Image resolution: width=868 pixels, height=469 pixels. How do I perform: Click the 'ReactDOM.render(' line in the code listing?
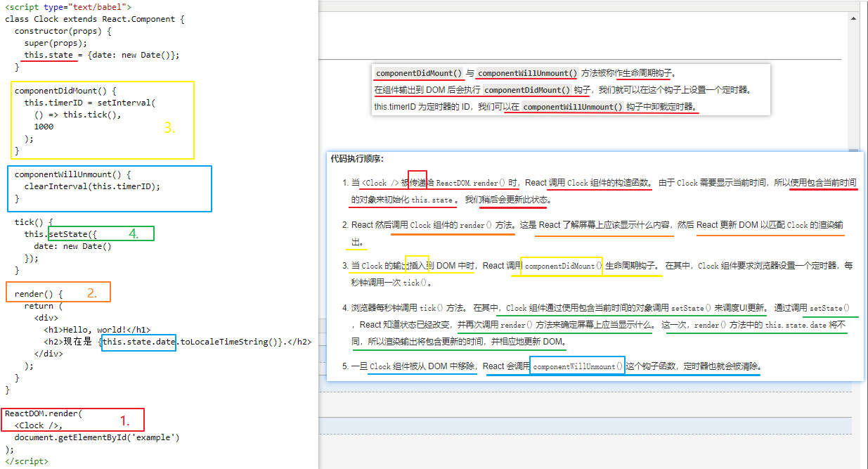pos(44,413)
